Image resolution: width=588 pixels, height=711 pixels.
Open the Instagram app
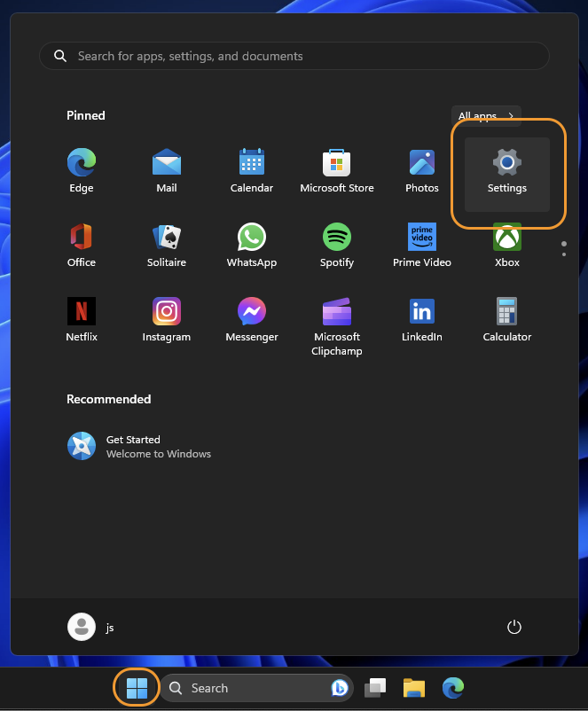pyautogui.click(x=167, y=319)
